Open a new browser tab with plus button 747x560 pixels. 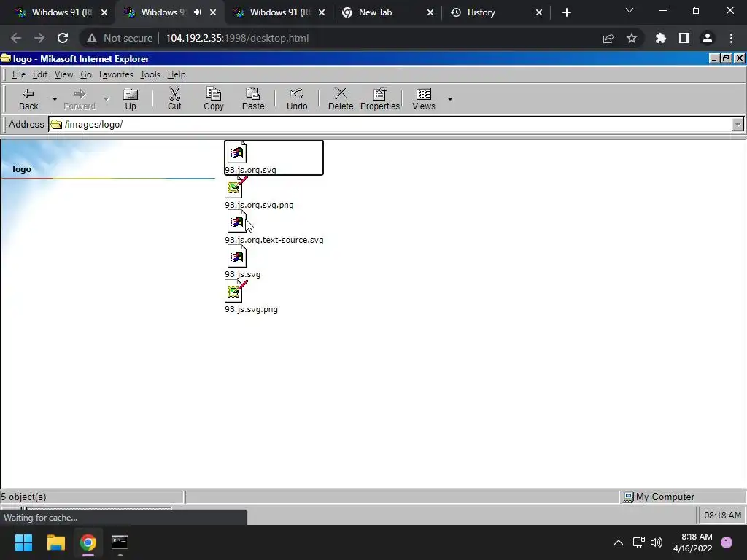[566, 12]
